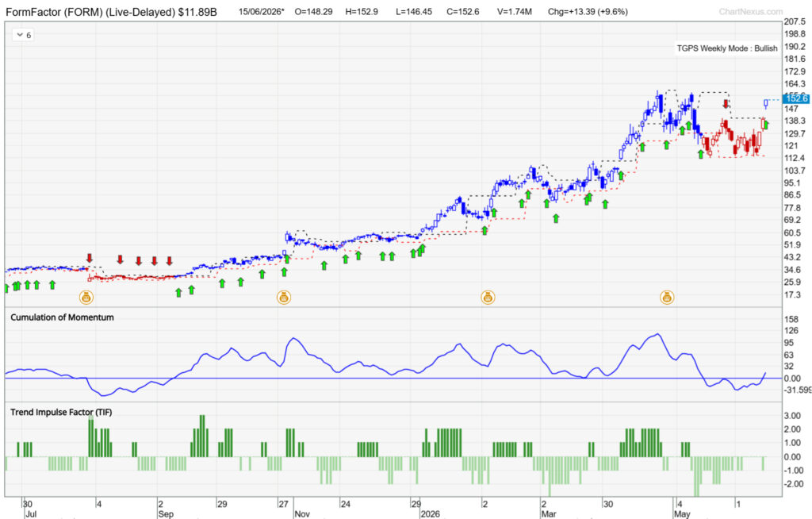Click the earnings coin icon near May
The image size is (812, 519).
pos(667,298)
